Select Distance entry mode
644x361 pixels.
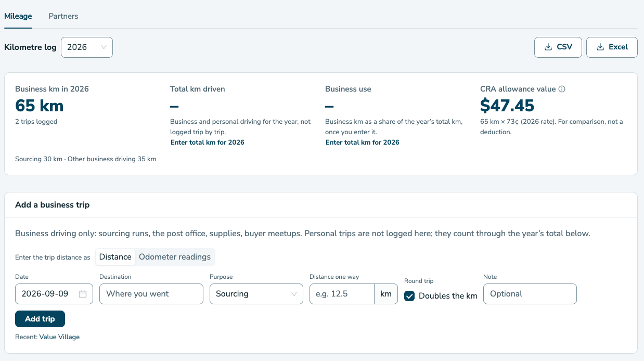pos(115,257)
